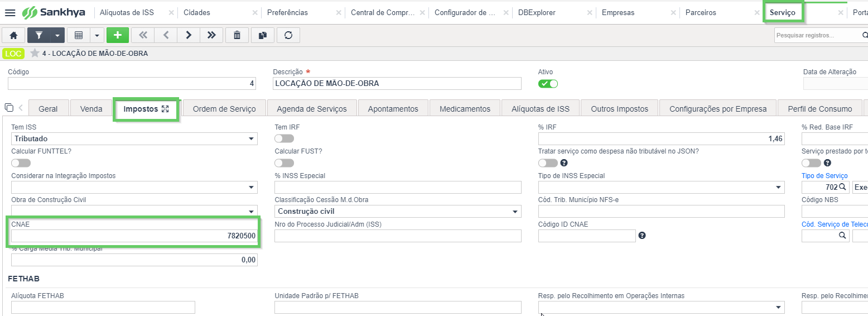Screen dimensions: 868x316
Task: Toggle Serviço prestado por terceiros switch
Action: coord(811,163)
